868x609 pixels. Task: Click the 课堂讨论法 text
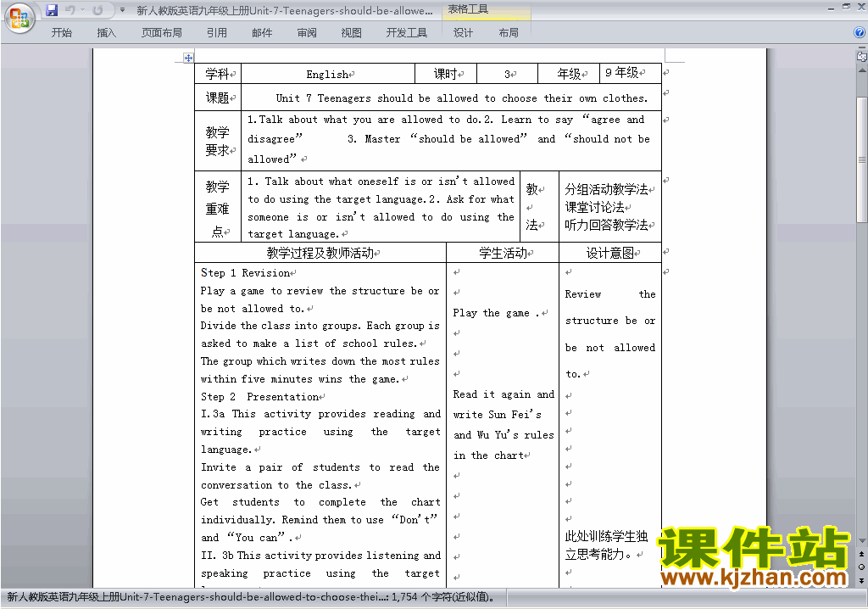594,207
